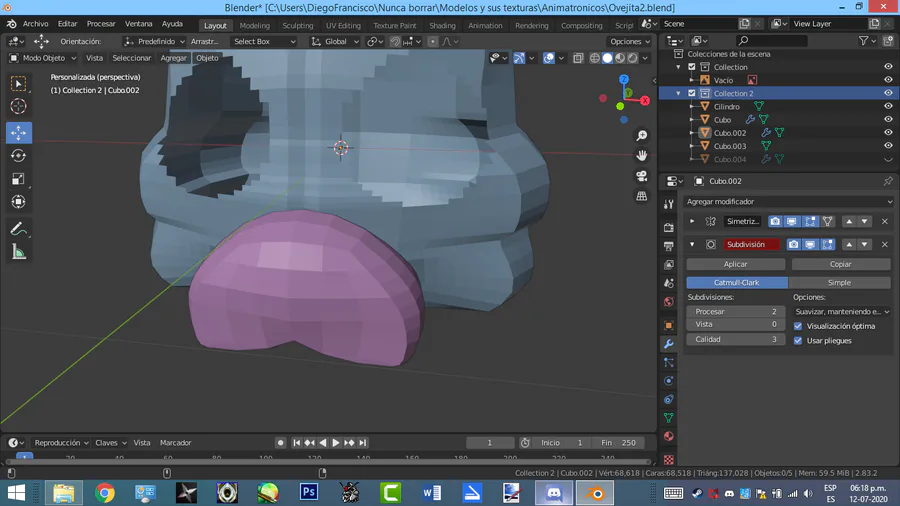Select the Move tool in left toolbar
The width and height of the screenshot is (900, 506).
point(18,133)
